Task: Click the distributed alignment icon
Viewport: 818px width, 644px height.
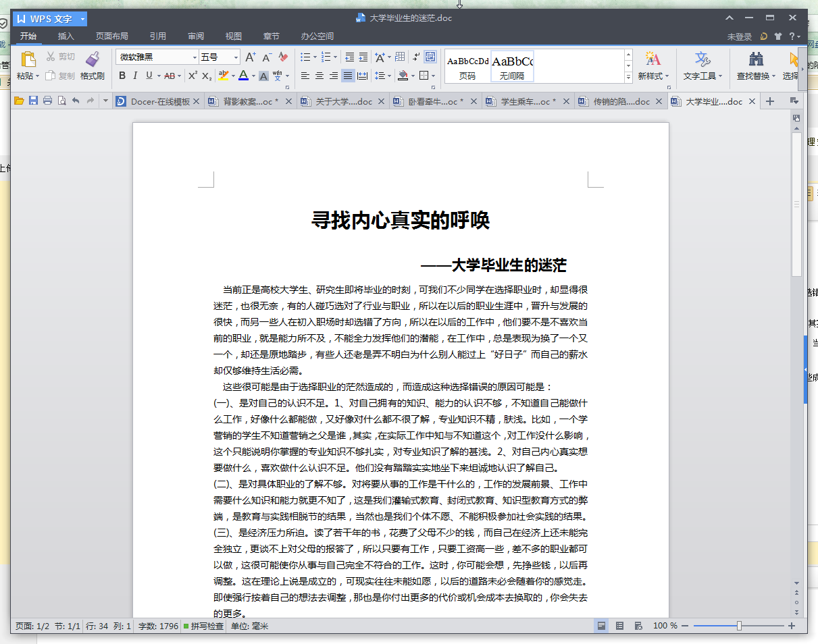Action: coord(363,76)
